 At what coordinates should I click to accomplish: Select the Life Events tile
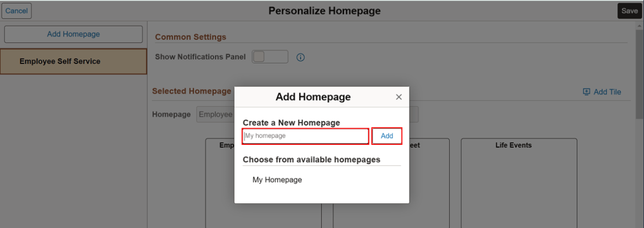point(519,182)
